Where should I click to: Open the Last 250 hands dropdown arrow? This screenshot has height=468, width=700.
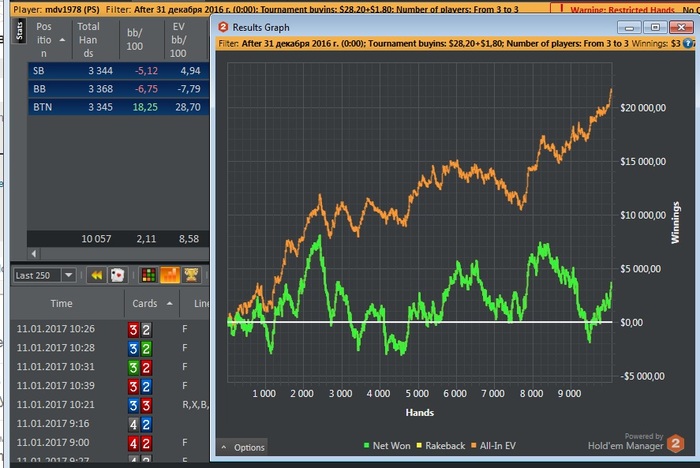[x=69, y=275]
